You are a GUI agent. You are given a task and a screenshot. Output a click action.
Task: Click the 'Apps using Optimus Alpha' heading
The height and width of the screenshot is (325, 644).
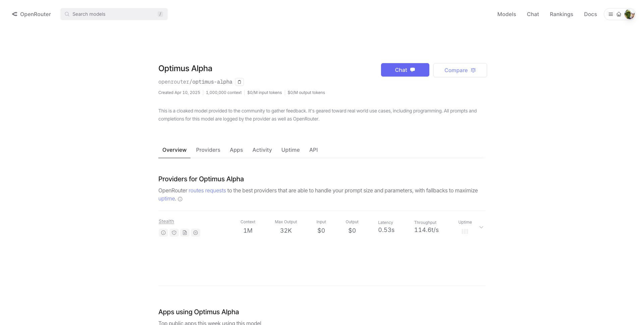click(199, 312)
